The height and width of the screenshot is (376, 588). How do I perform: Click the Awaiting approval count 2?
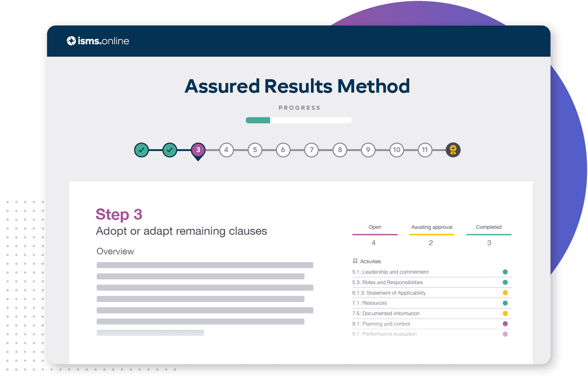pyautogui.click(x=431, y=243)
